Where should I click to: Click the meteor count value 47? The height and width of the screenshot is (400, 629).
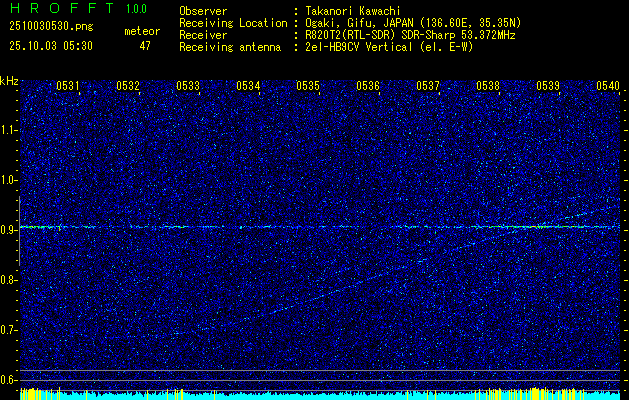coord(145,46)
